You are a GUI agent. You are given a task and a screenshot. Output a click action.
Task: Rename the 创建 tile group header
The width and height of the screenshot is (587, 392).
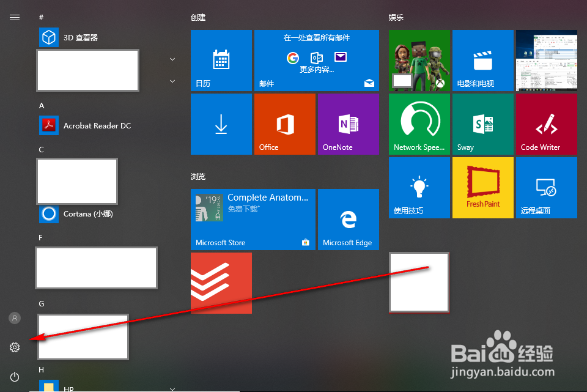[x=198, y=18]
